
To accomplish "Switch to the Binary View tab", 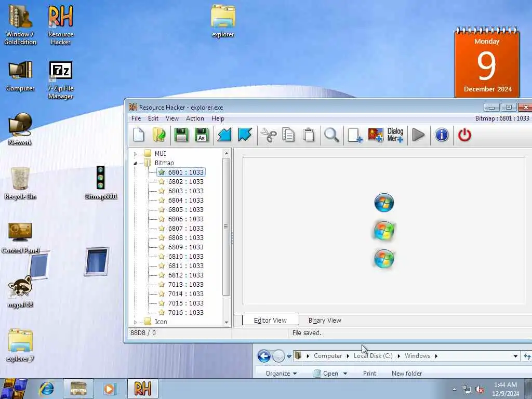I will [x=325, y=320].
